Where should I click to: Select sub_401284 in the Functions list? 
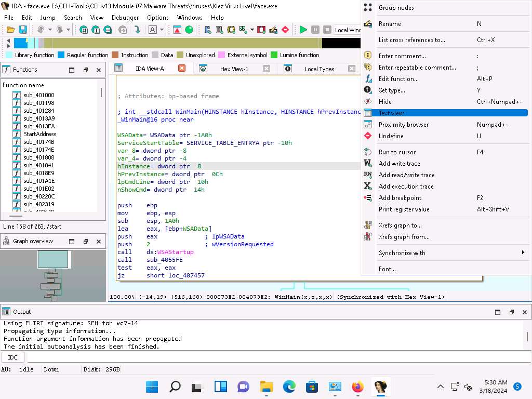coord(38,111)
